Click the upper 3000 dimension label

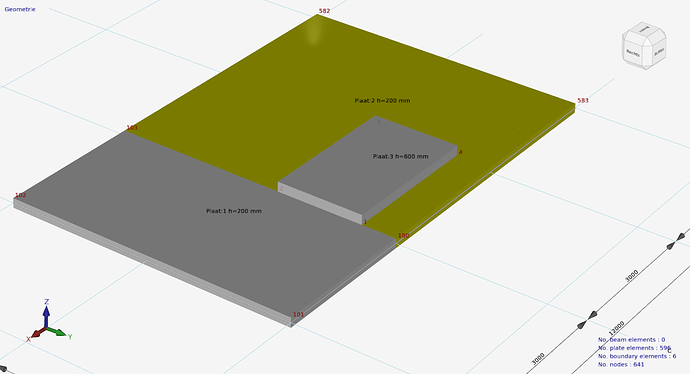pos(631,276)
